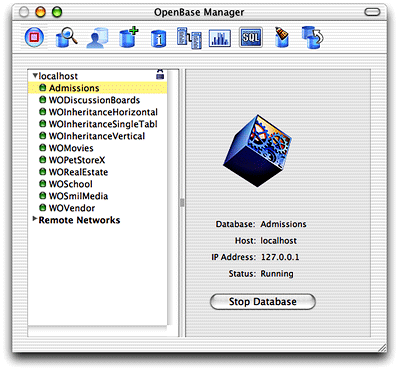
Task: Click the OpenBase cube logo image
Action: [x=257, y=150]
